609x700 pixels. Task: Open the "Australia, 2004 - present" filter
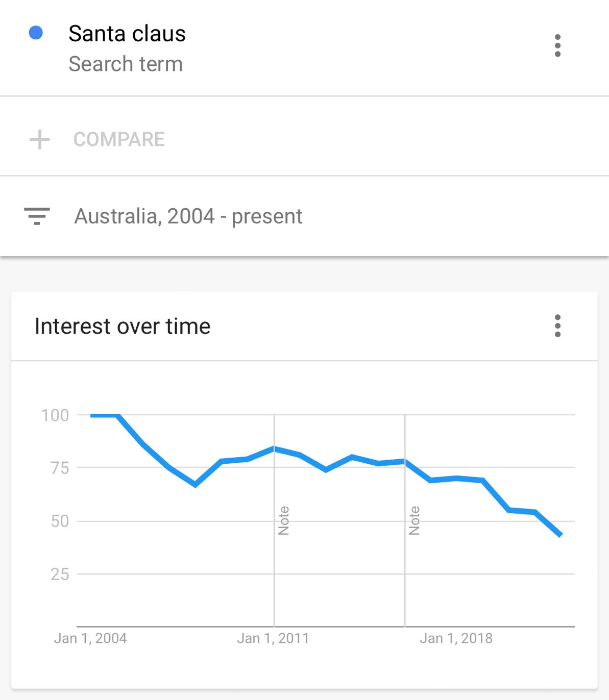(188, 216)
